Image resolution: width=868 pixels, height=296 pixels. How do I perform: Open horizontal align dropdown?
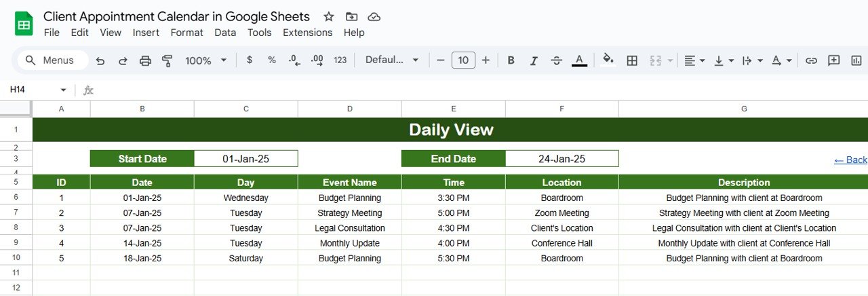694,60
